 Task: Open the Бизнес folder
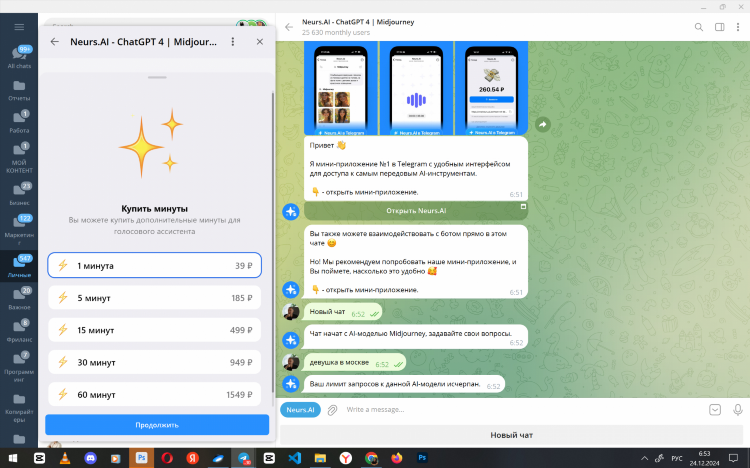(19, 194)
